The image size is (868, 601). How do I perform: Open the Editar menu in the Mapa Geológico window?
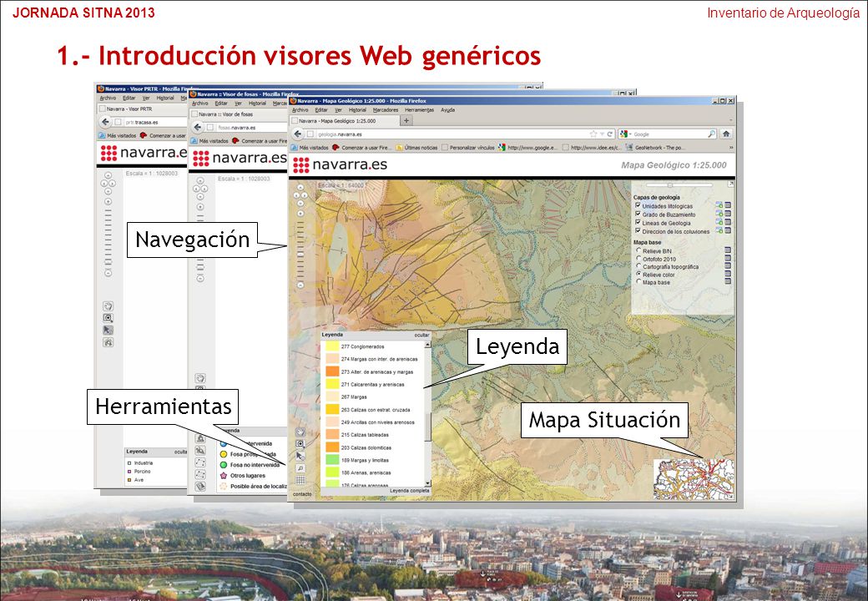[x=321, y=110]
